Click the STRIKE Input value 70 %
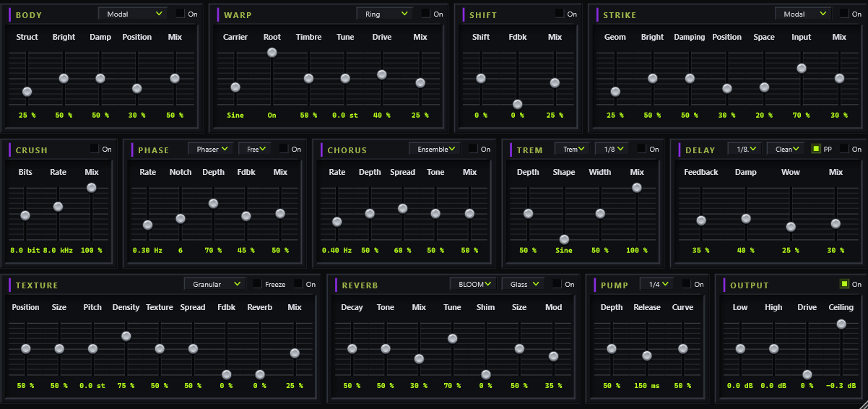Screen dimensions: 868x409 [x=802, y=116]
